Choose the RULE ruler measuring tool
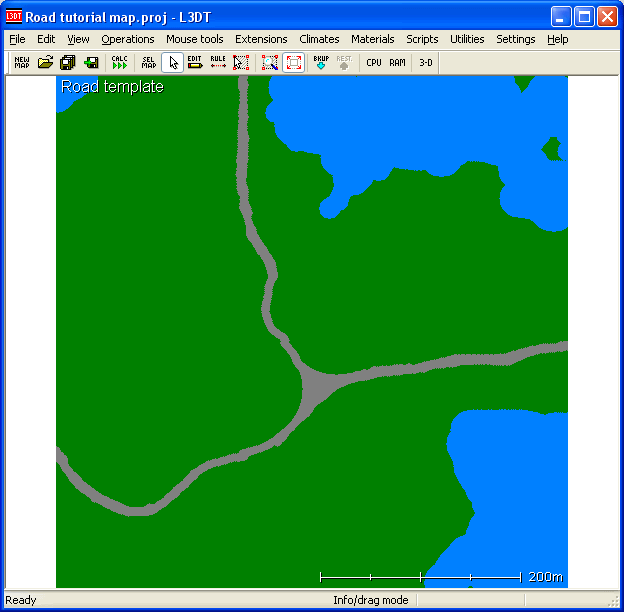The height and width of the screenshot is (612, 624). (218, 63)
